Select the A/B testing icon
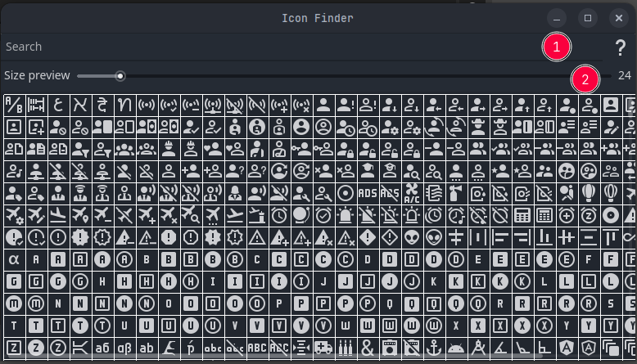 click(x=14, y=105)
